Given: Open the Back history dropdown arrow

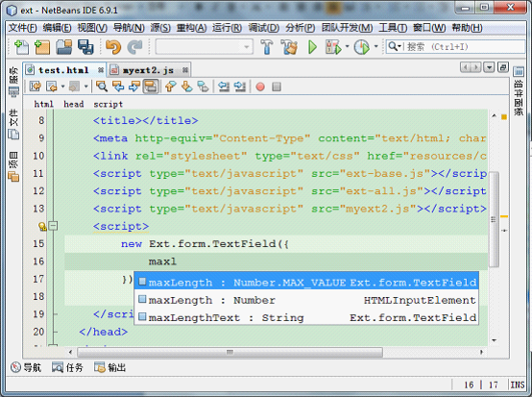Looking at the screenshot, I should click(62, 87).
